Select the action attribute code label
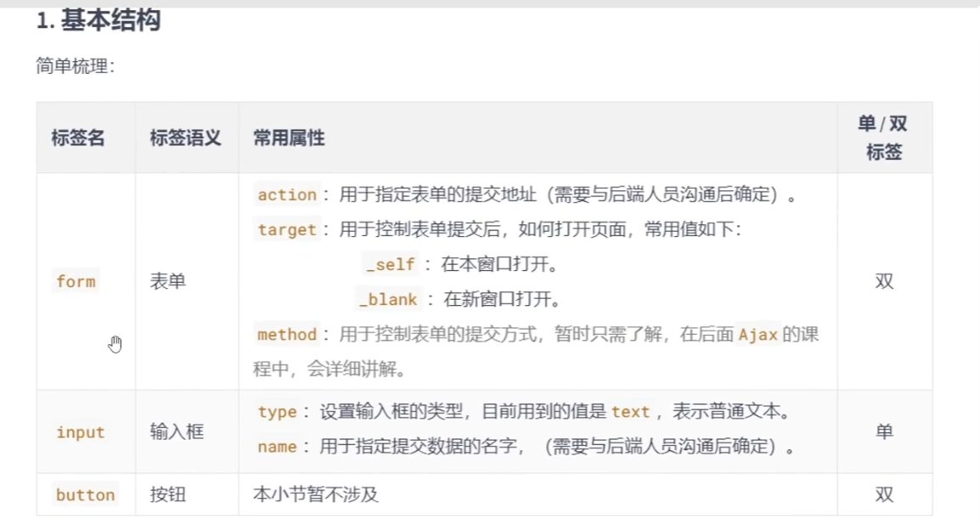Viewport: 980px width, 525px height. [288, 195]
